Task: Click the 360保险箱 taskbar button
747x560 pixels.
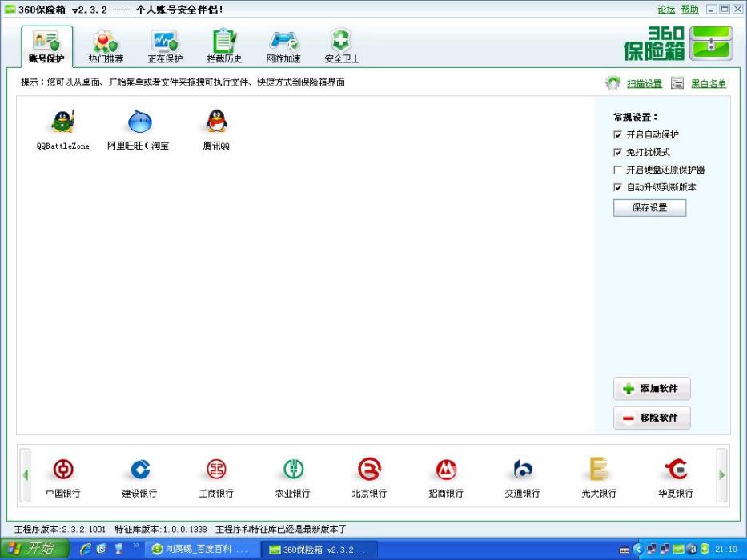Action: [x=320, y=550]
